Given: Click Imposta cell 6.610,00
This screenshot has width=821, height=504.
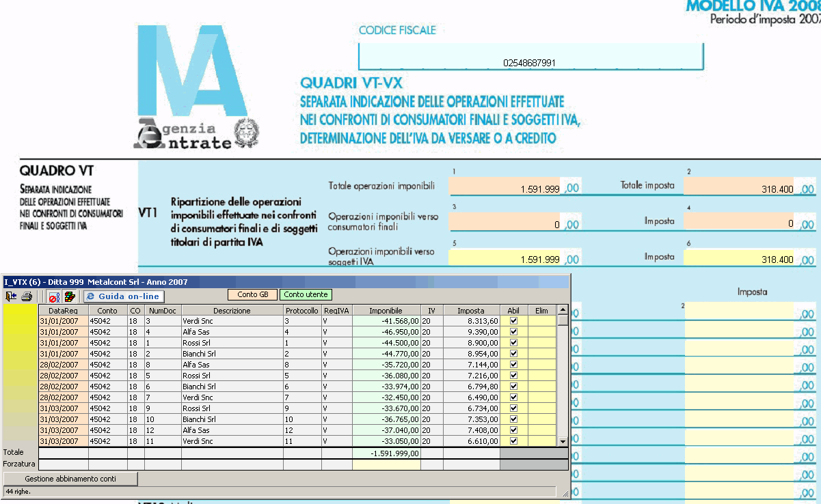Looking at the screenshot, I should [472, 441].
